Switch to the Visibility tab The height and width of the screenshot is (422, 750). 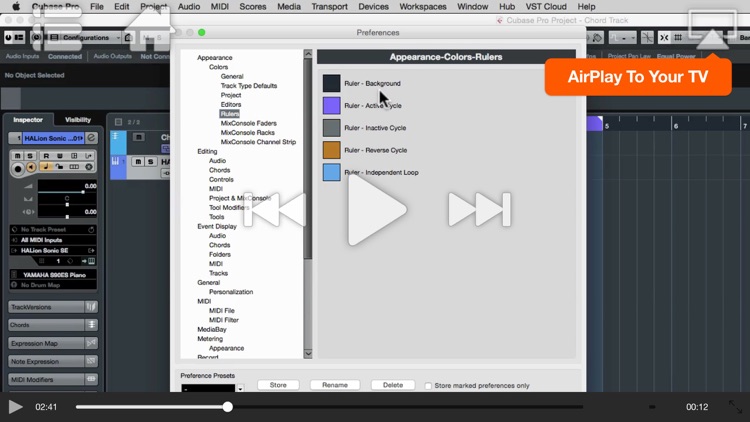(78, 120)
